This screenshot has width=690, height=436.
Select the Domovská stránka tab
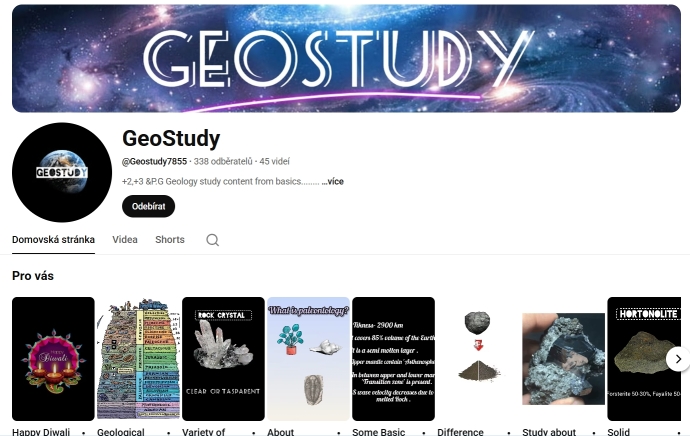(x=53, y=239)
